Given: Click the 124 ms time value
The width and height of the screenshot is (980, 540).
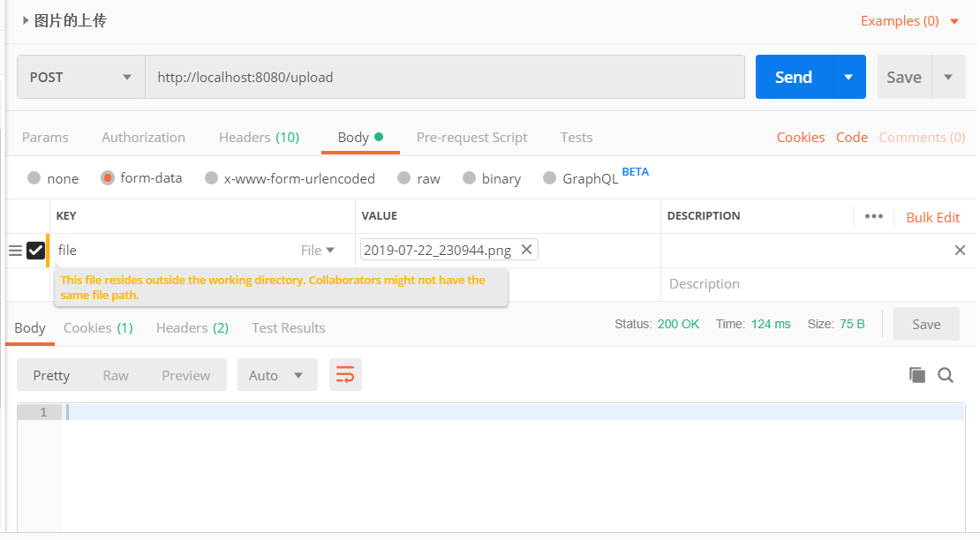Looking at the screenshot, I should (771, 324).
